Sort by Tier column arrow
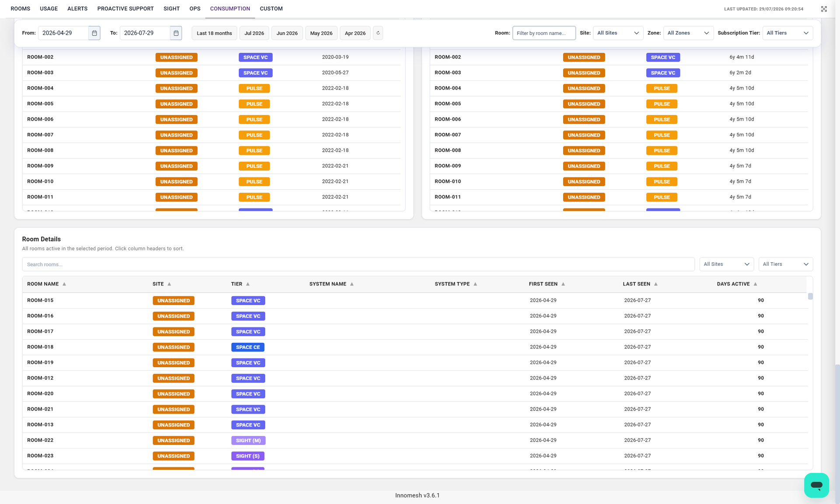The image size is (840, 504). [x=248, y=284]
